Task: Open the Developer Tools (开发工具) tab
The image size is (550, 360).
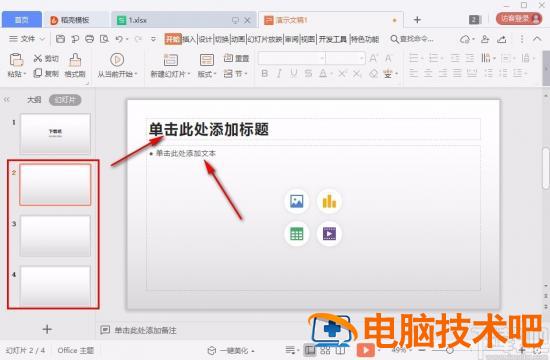Action: pyautogui.click(x=333, y=39)
